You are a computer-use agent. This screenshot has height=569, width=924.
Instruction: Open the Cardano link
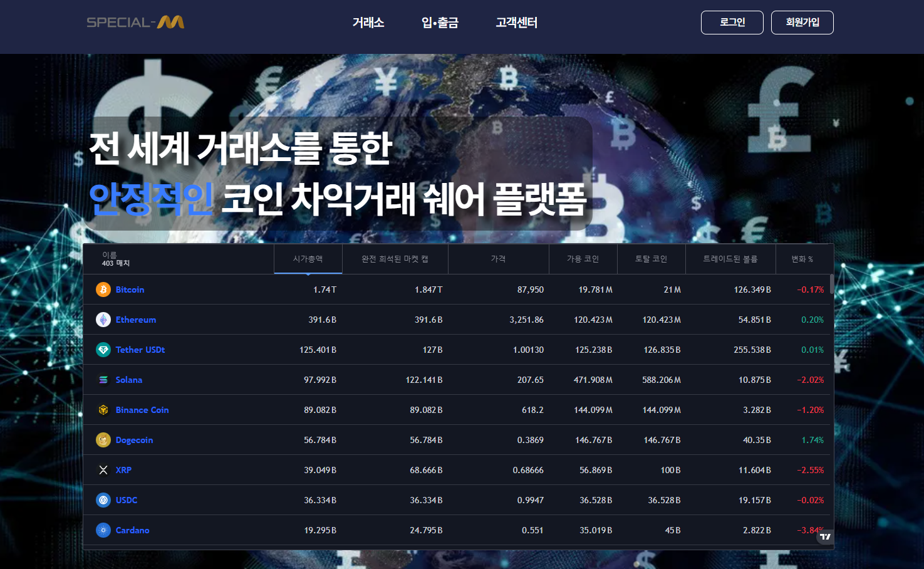[133, 530]
